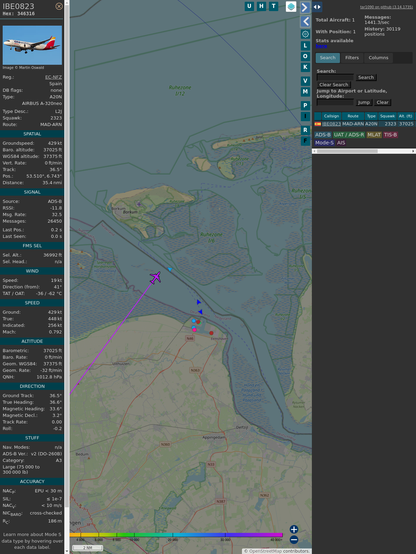Click the ACCURACY section header
Screen dimensions: 416x554
click(x=32, y=482)
